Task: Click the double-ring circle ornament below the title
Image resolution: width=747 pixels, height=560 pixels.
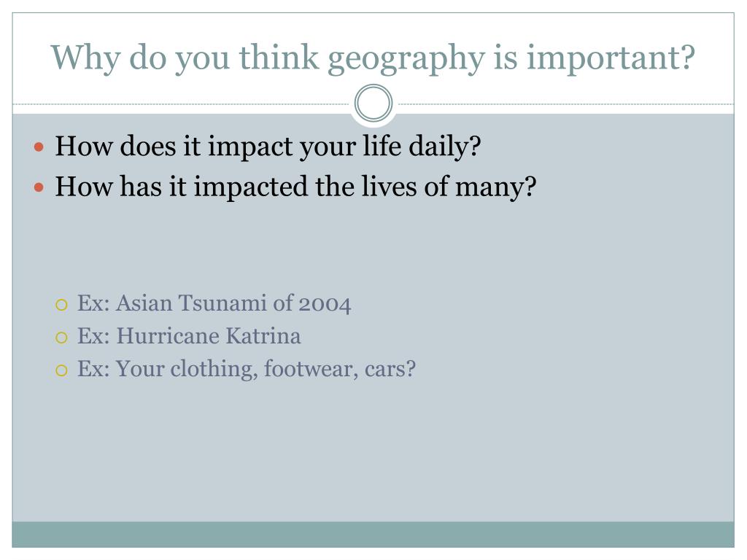Action: click(373, 103)
